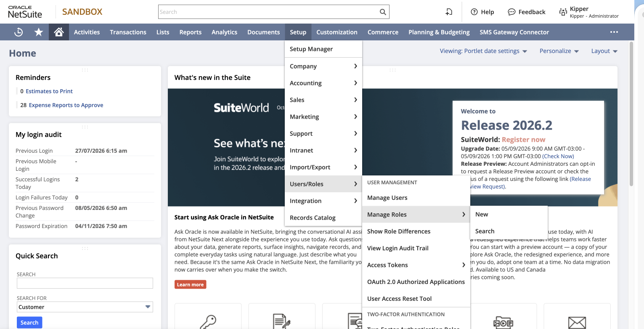Go to the Home house icon
The width and height of the screenshot is (644, 329).
pos(59,32)
